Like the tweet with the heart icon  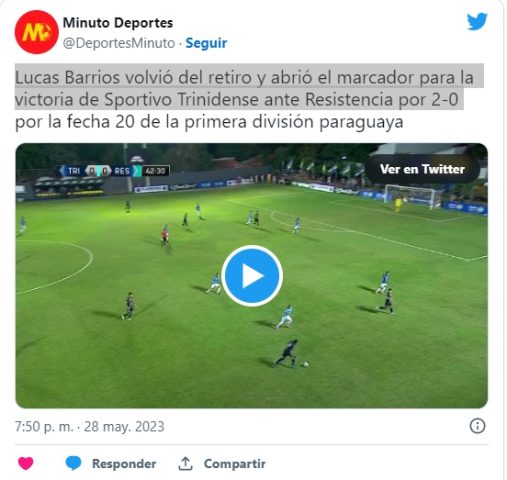tap(26, 463)
